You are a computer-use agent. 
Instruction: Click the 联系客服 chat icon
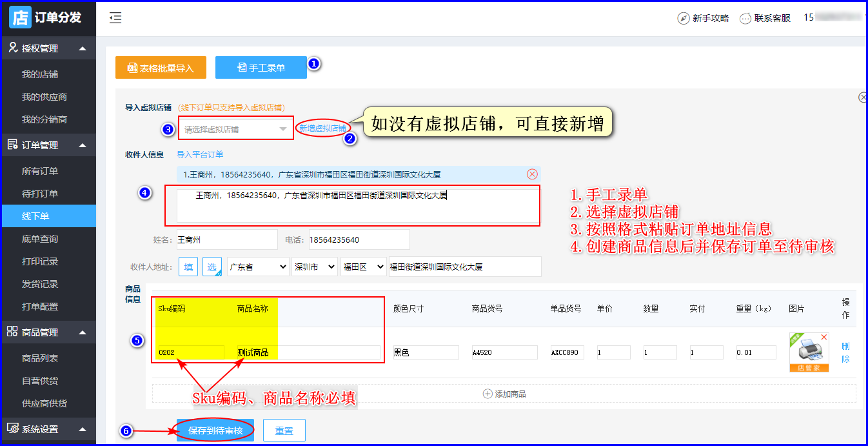click(x=745, y=19)
